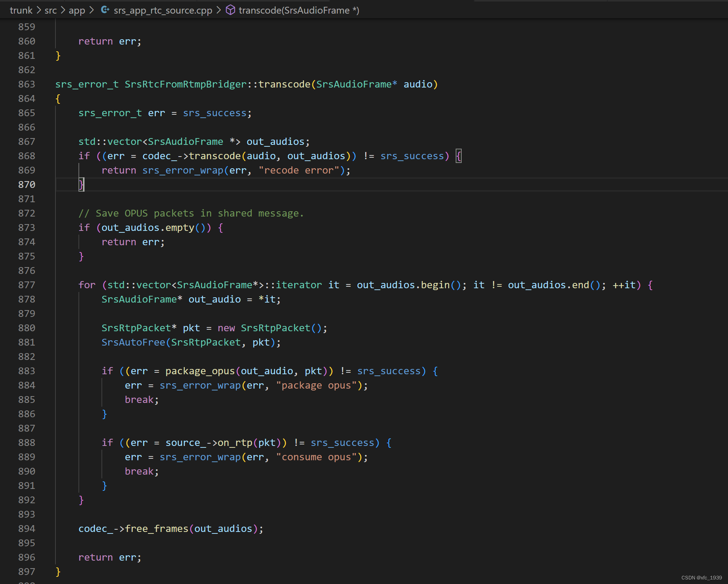The height and width of the screenshot is (584, 728).
Task: Click the method cube icon in breadcrumb
Action: [230, 10]
